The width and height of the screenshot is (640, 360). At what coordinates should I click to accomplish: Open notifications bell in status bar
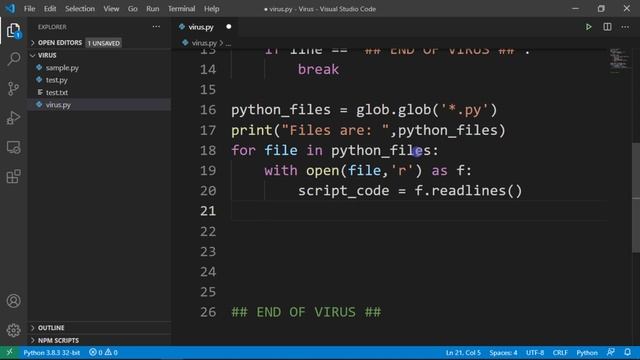(628, 352)
